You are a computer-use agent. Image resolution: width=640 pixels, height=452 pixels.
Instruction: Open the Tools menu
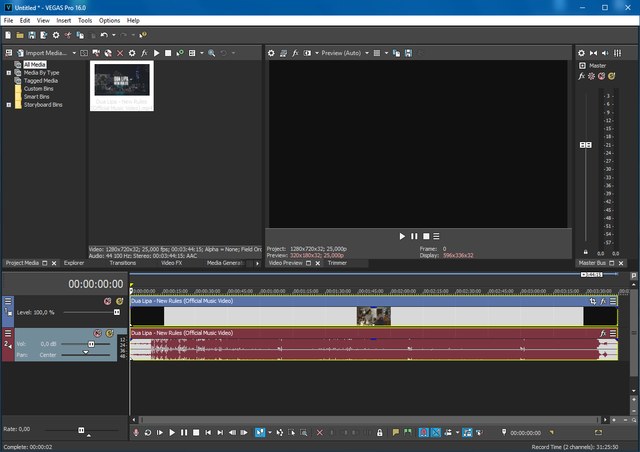coord(85,20)
